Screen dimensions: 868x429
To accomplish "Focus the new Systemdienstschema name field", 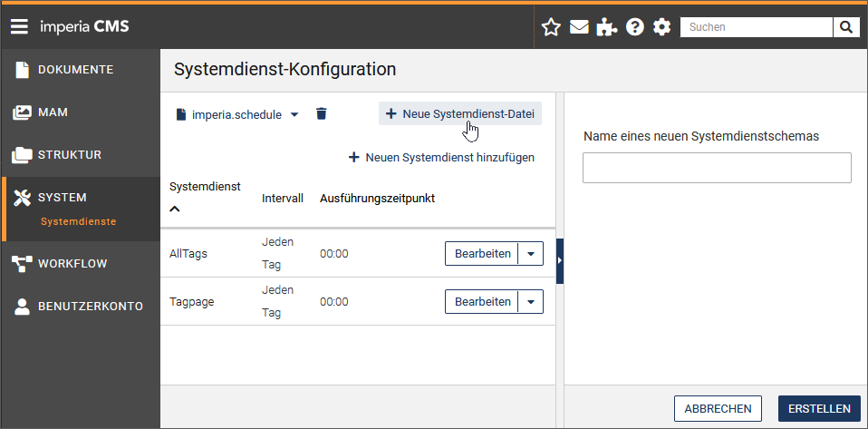I will [717, 168].
